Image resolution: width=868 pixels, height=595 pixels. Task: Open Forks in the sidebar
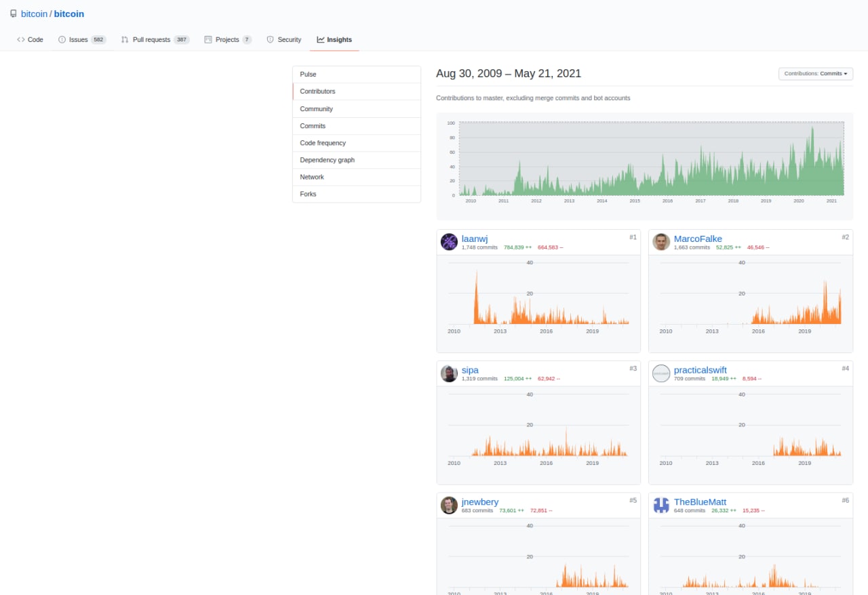(x=357, y=194)
